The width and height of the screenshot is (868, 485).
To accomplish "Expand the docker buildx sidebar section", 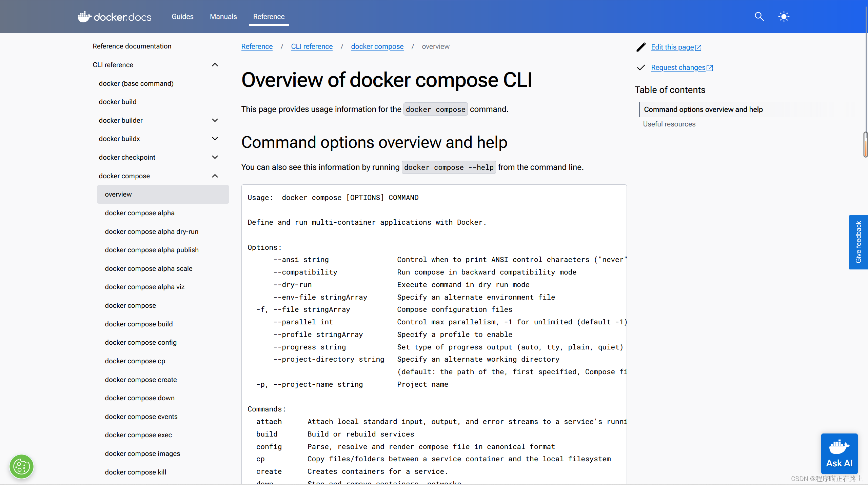I will 215,138.
